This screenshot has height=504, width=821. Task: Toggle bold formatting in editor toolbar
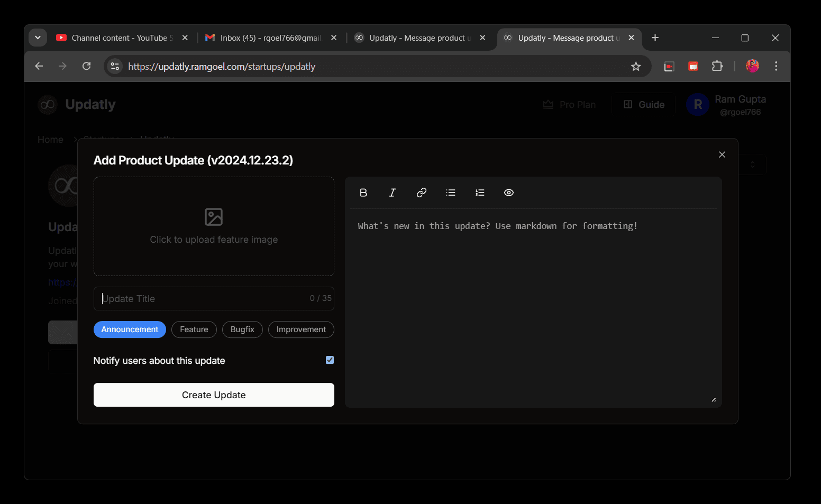(x=363, y=193)
